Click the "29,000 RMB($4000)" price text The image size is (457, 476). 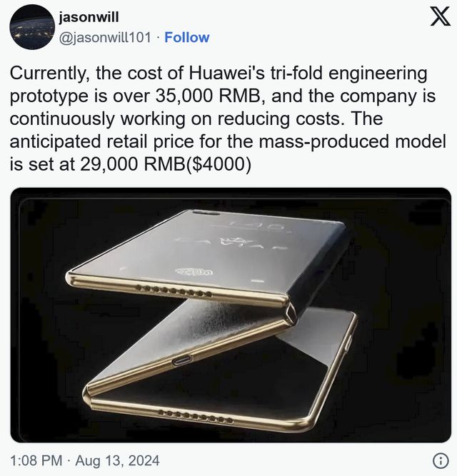point(166,164)
